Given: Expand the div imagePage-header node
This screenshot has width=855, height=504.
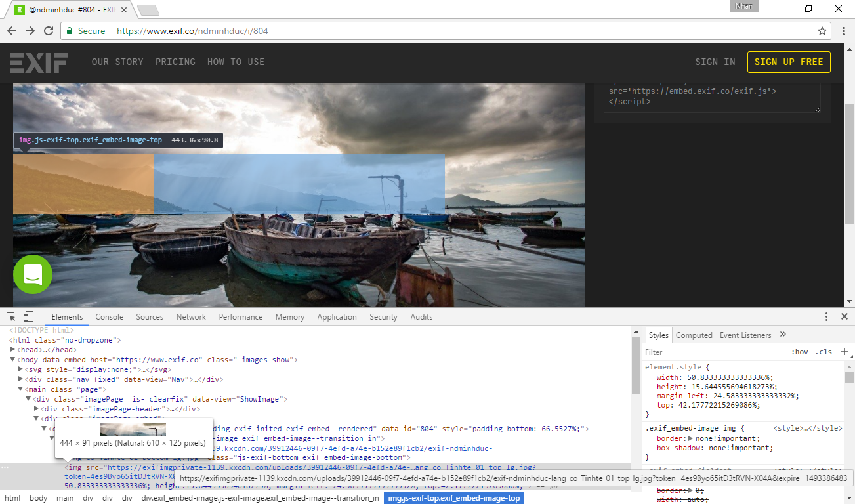Looking at the screenshot, I should tap(36, 409).
